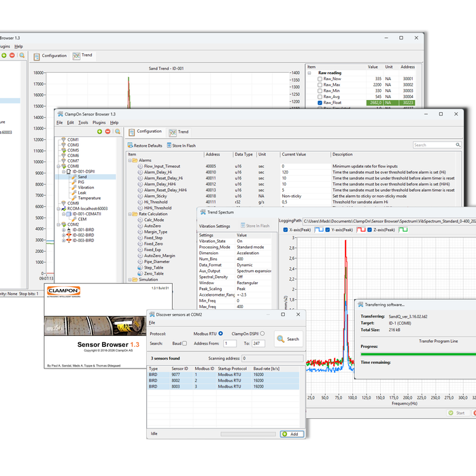Image resolution: width=476 pixels, height=476 pixels.
Task: Uncheck the Raw_Float checkbox in back window
Action: point(320,103)
